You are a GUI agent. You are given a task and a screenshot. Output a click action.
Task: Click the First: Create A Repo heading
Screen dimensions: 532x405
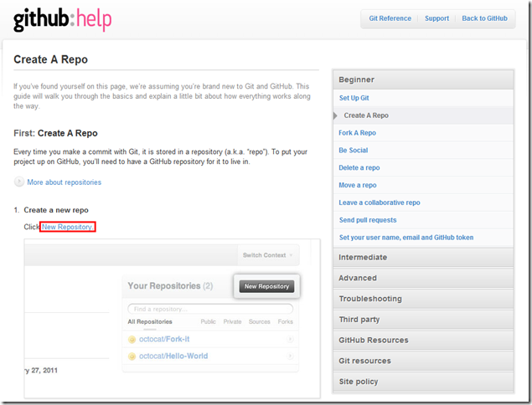point(55,133)
